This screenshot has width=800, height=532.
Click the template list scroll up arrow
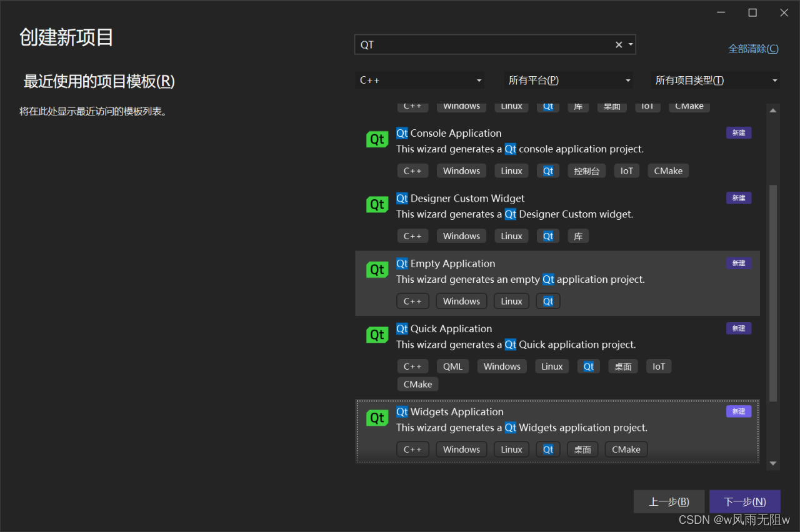[773, 111]
